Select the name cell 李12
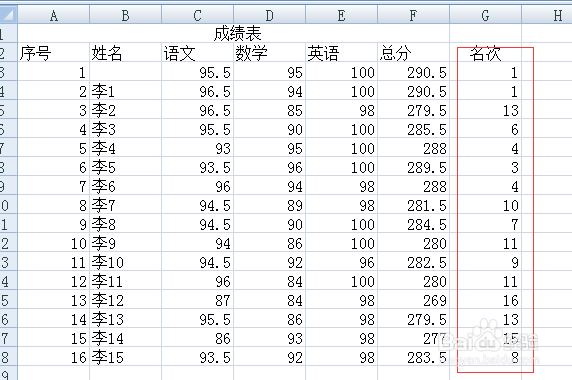Screen dimensions: 572x380 tap(125, 300)
